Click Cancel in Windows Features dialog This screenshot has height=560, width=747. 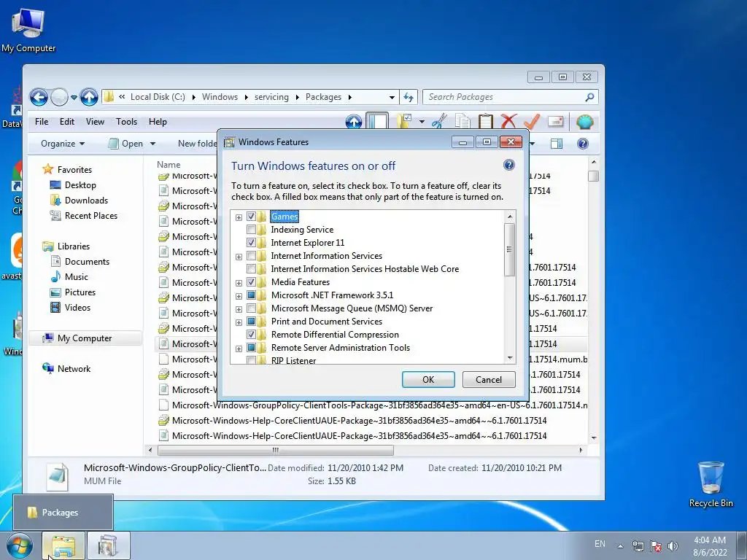[488, 379]
